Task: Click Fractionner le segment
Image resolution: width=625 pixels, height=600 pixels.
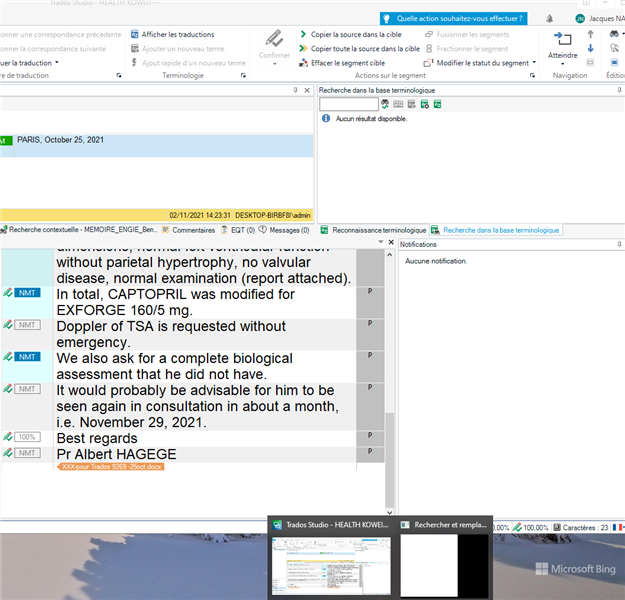Action: [467, 49]
